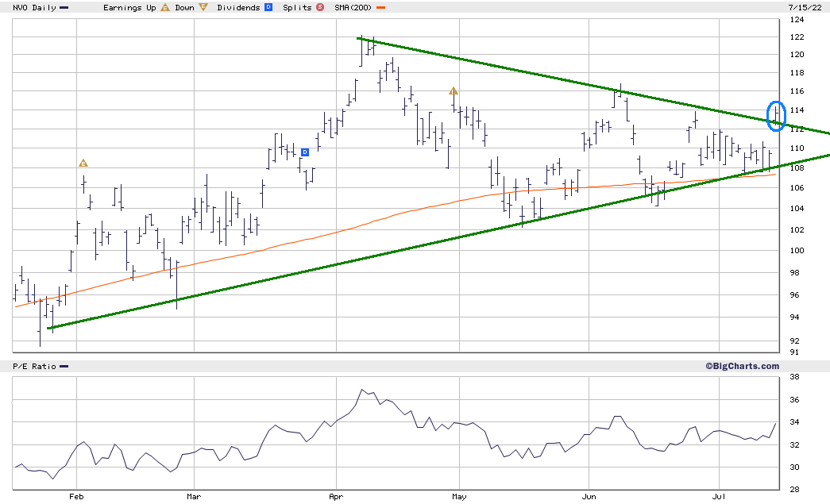Click the price axis value "124"

[797, 20]
